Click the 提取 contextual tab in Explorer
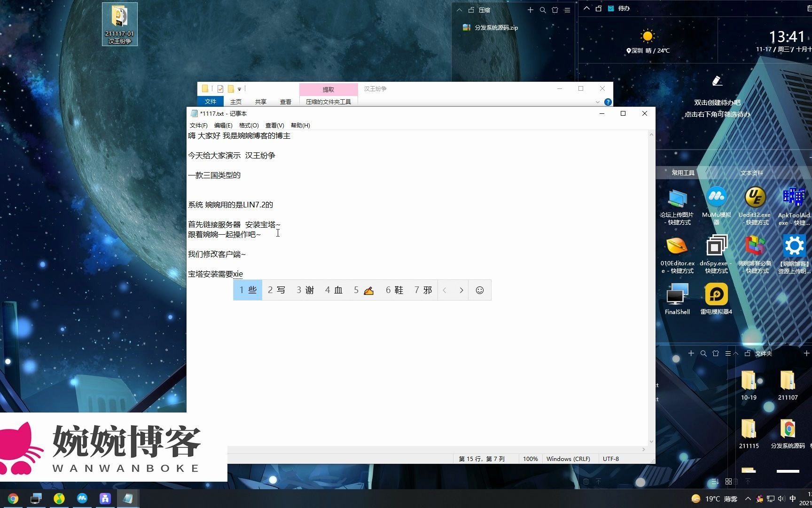812x508 pixels. coord(328,89)
